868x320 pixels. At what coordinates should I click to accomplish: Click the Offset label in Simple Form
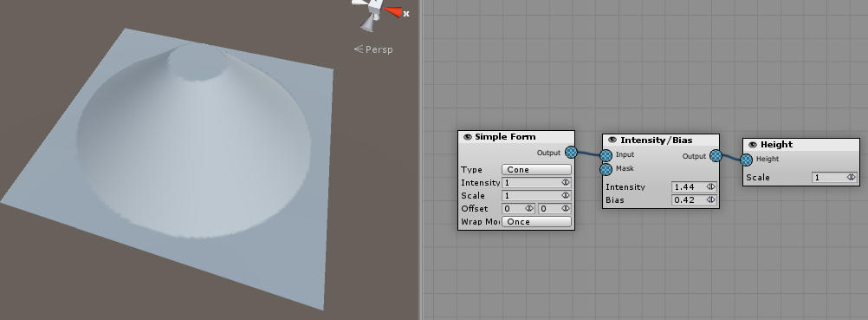475,208
